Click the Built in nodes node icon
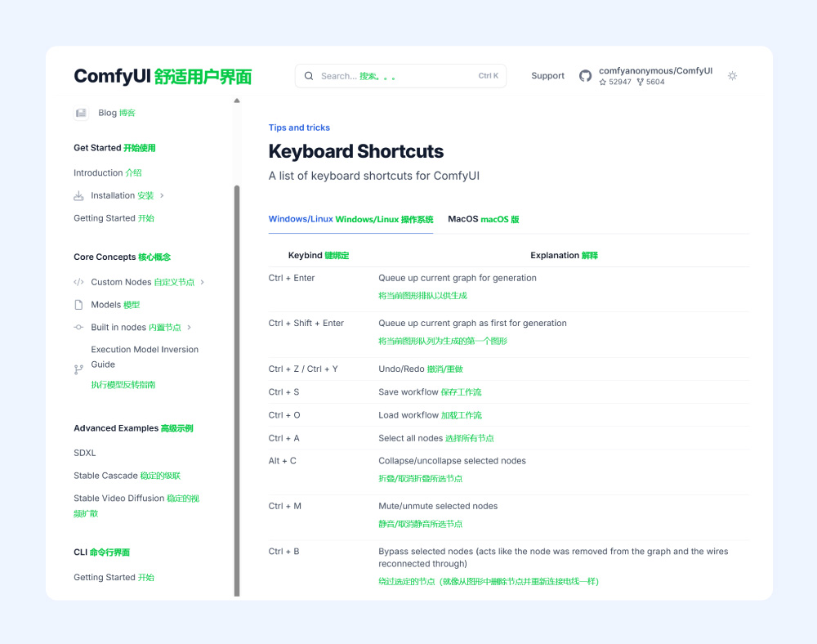Image resolution: width=817 pixels, height=644 pixels. tap(78, 327)
